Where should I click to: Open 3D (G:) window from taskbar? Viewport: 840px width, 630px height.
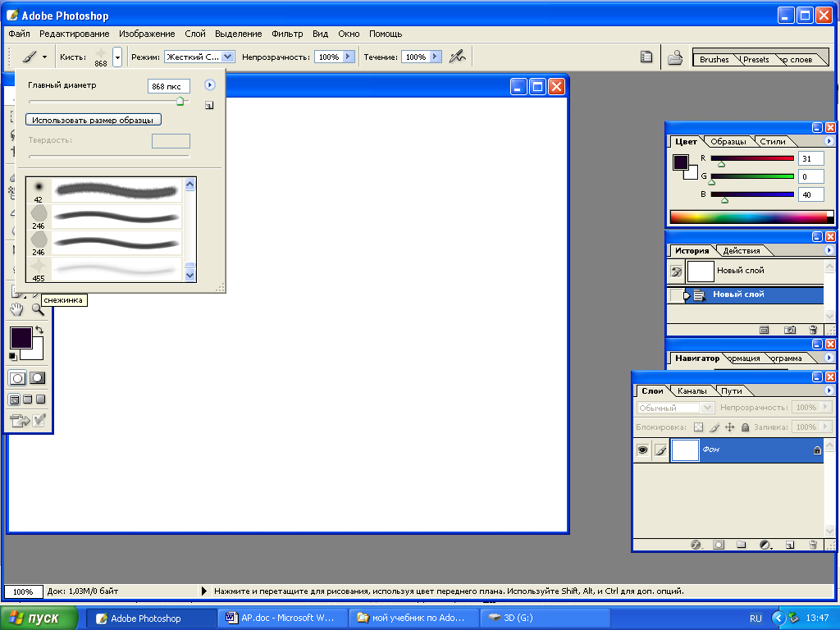click(545, 619)
